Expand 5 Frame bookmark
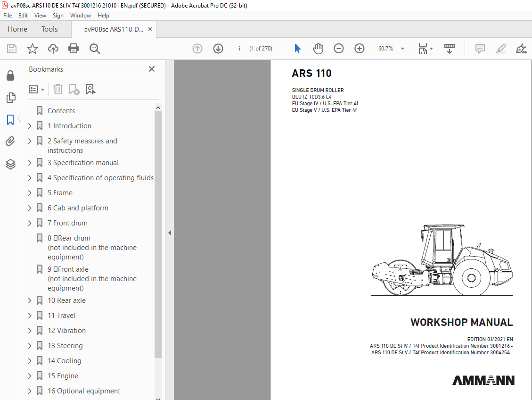The width and height of the screenshot is (532, 400). click(30, 193)
